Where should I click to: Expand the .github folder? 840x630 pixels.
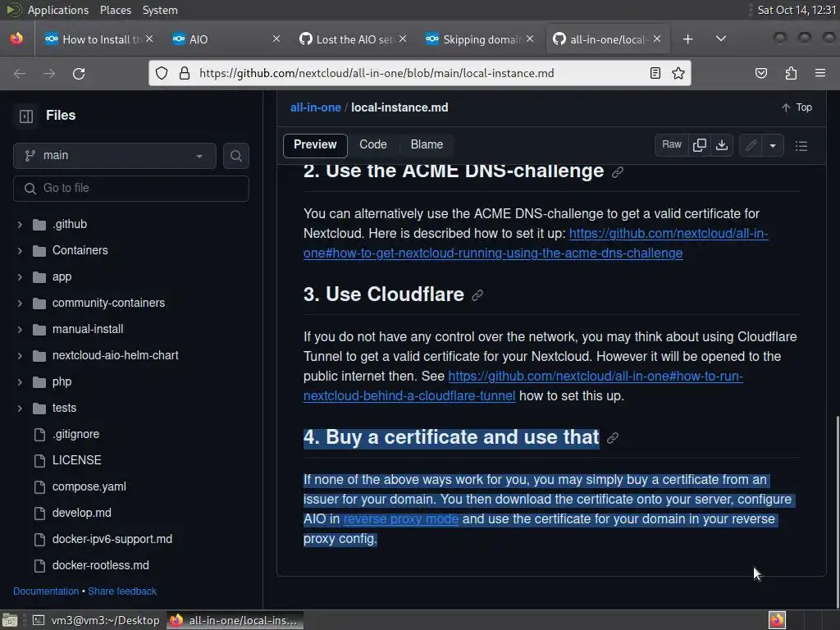[20, 225]
